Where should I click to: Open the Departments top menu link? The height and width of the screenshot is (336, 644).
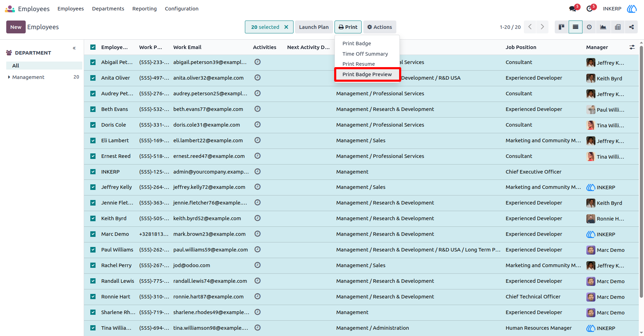pos(108,9)
